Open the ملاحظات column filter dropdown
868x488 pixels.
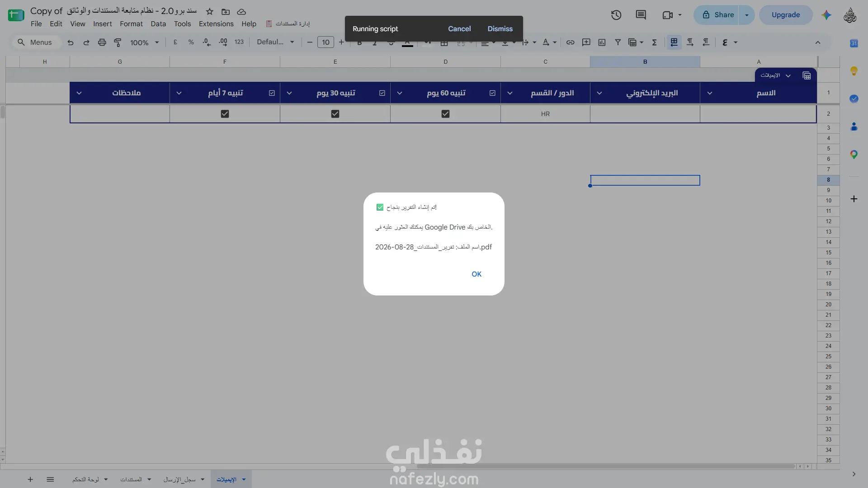point(79,93)
